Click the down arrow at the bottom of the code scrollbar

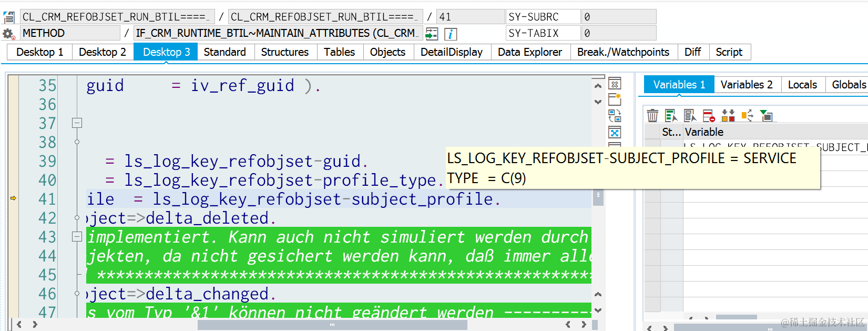598,310
